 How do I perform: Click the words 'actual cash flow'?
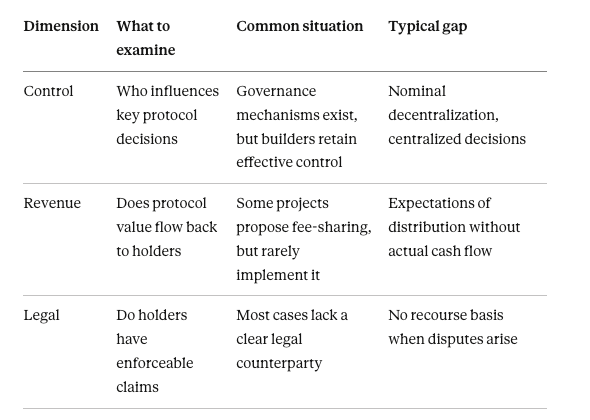[x=440, y=251]
